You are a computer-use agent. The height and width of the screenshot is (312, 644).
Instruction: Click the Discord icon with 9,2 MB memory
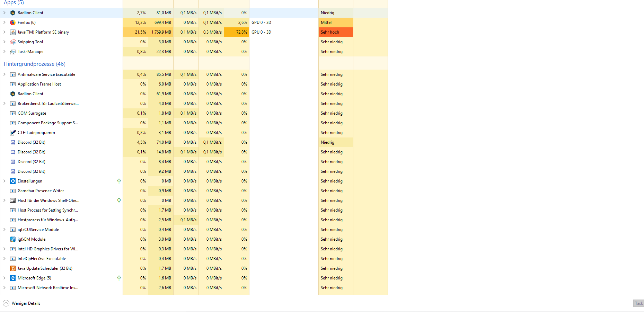[x=13, y=171]
